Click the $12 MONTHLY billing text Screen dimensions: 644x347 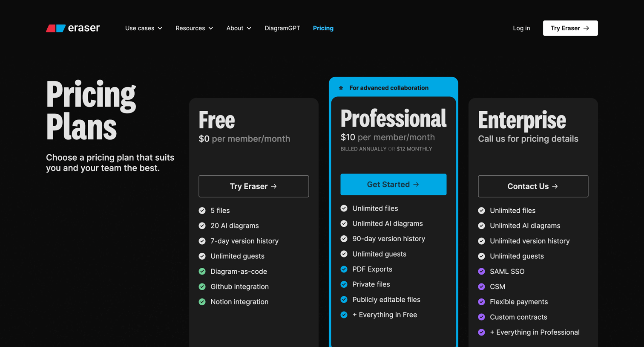point(414,149)
